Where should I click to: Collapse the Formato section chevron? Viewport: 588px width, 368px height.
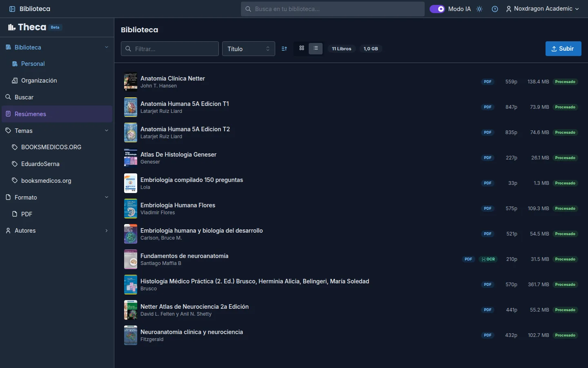107,197
